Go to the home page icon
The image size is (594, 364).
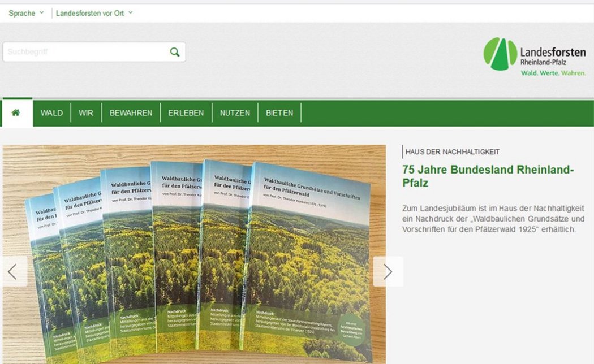click(x=16, y=112)
